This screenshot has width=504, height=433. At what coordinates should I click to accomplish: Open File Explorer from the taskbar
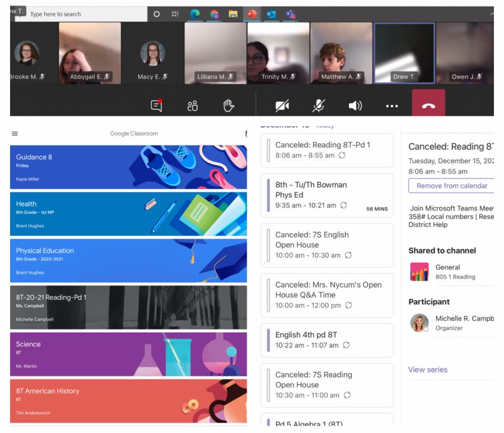(x=233, y=14)
